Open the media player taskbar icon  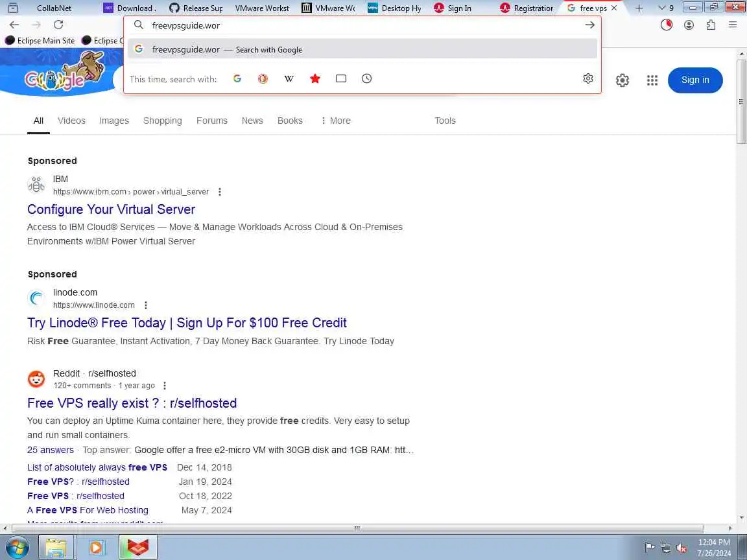[x=97, y=548]
